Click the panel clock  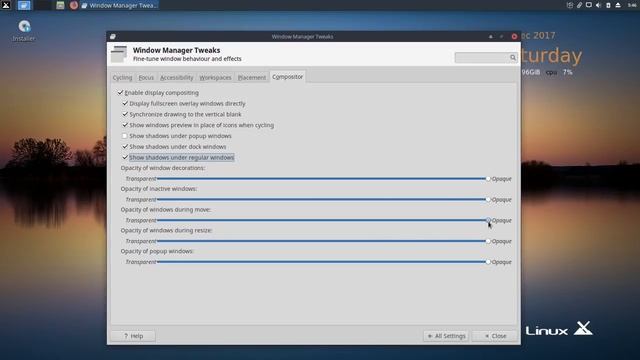click(632, 5)
